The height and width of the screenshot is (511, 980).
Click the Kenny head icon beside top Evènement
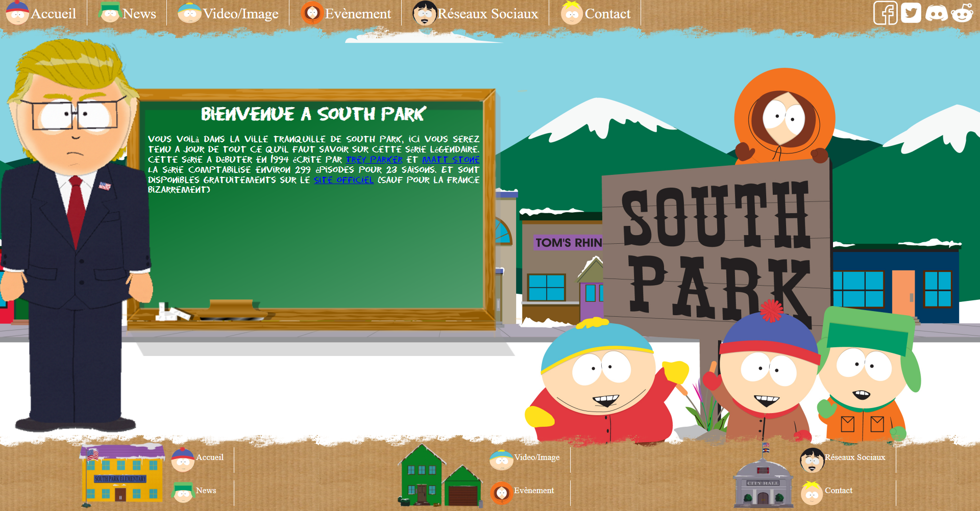tap(312, 13)
